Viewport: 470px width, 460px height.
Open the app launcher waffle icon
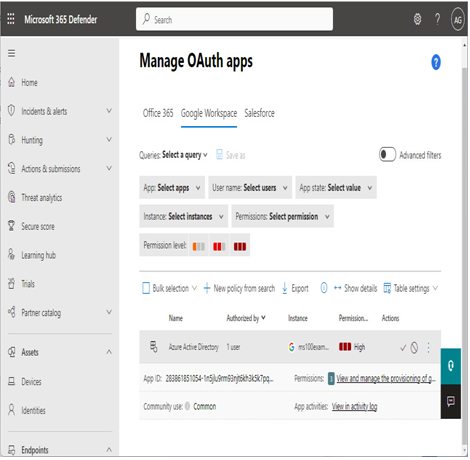point(11,19)
